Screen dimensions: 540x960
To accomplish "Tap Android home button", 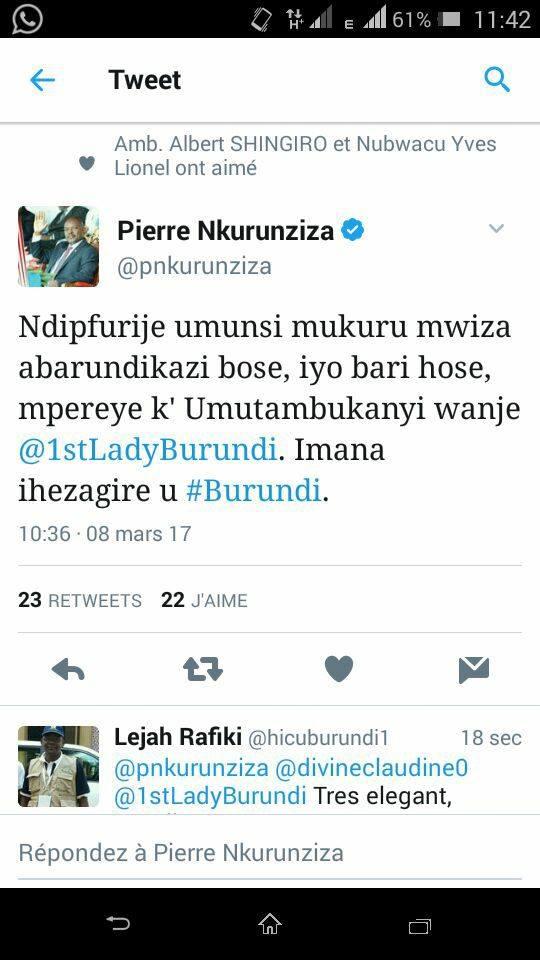I will point(269,924).
